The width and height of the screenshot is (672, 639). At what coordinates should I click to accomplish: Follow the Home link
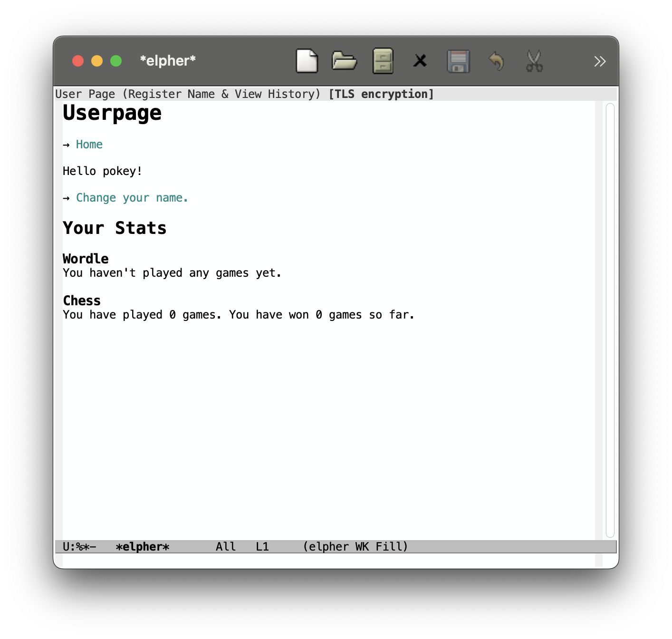(x=89, y=145)
